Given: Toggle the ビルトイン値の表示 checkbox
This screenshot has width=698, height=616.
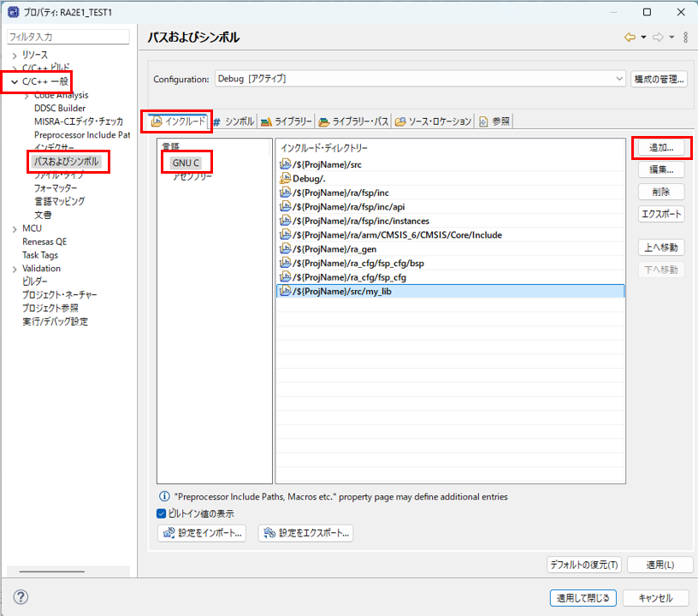Looking at the screenshot, I should 162,513.
